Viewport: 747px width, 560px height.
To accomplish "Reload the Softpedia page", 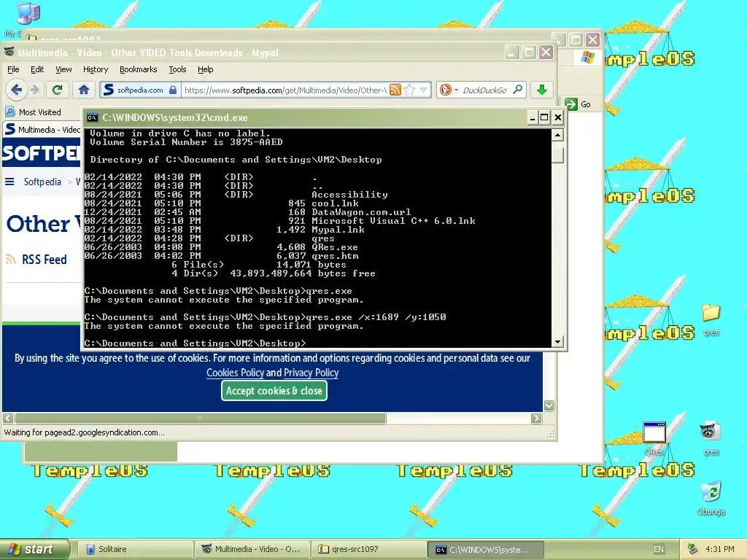I will 57,90.
